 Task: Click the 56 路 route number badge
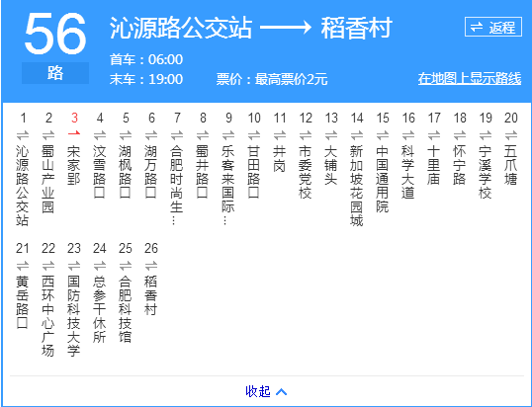click(55, 47)
